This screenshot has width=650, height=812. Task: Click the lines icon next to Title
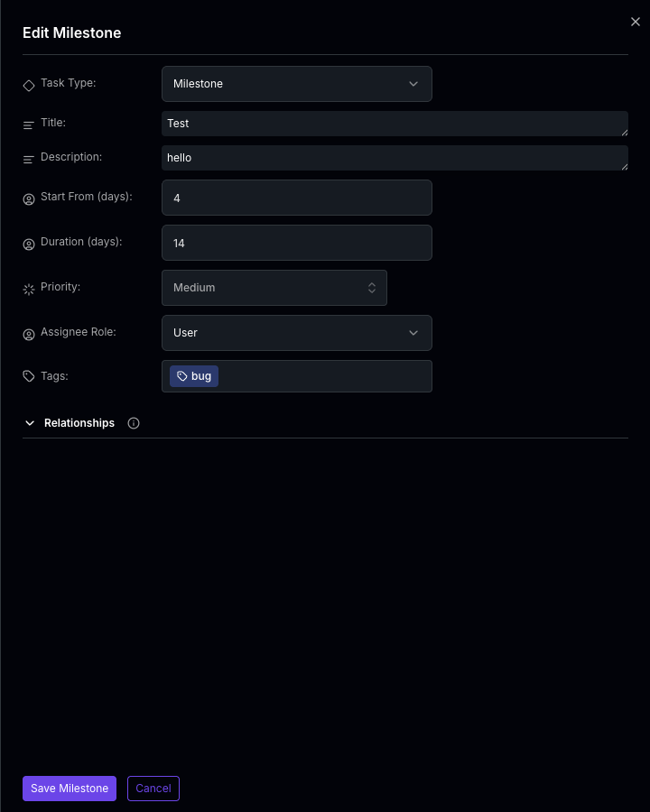[x=29, y=125]
